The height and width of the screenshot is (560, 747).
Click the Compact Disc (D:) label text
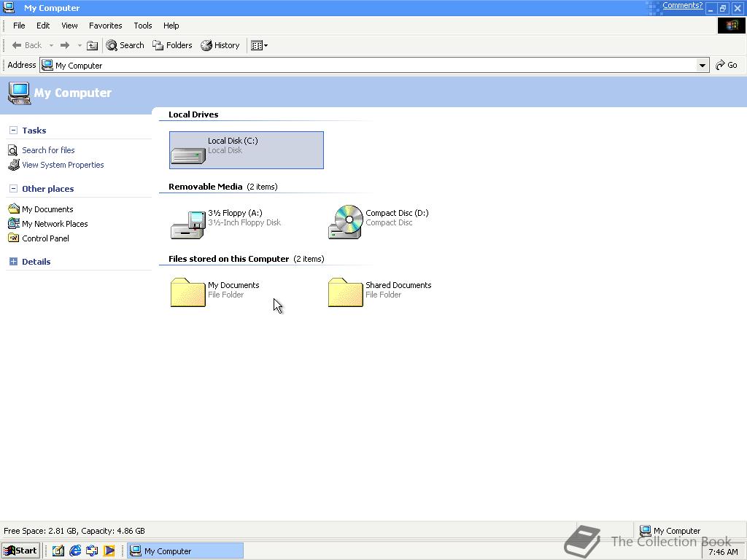coord(397,213)
